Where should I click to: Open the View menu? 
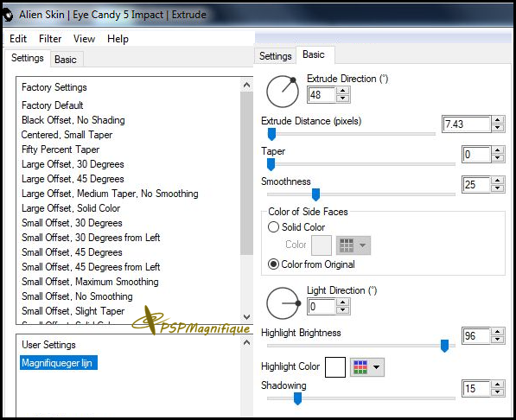(84, 39)
